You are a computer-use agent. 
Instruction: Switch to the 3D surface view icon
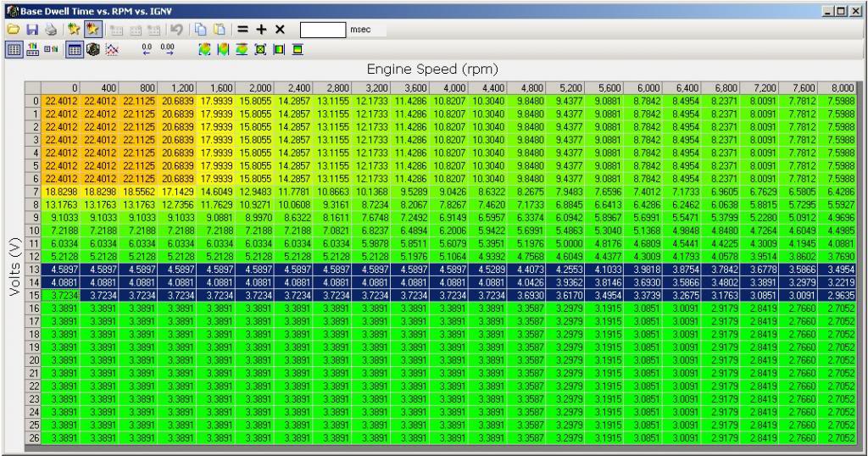93,49
